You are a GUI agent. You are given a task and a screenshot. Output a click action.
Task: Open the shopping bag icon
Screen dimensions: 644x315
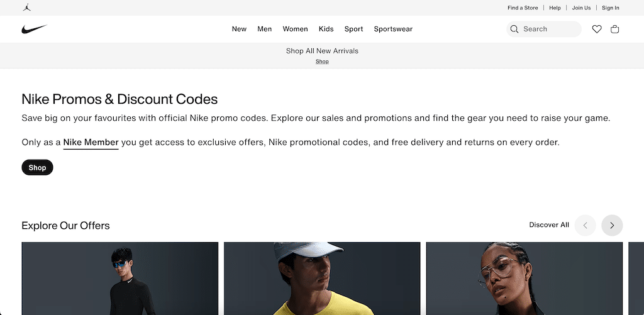coord(615,29)
